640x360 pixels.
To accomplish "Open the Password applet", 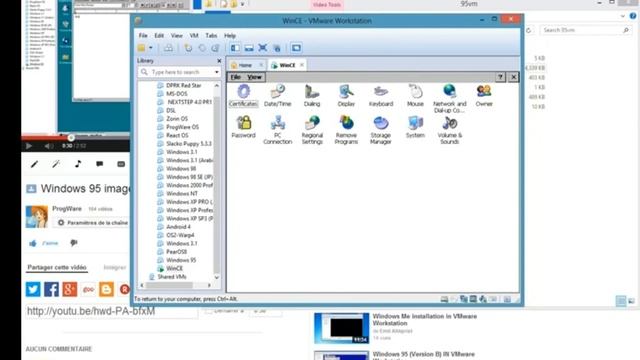I will (x=243, y=127).
